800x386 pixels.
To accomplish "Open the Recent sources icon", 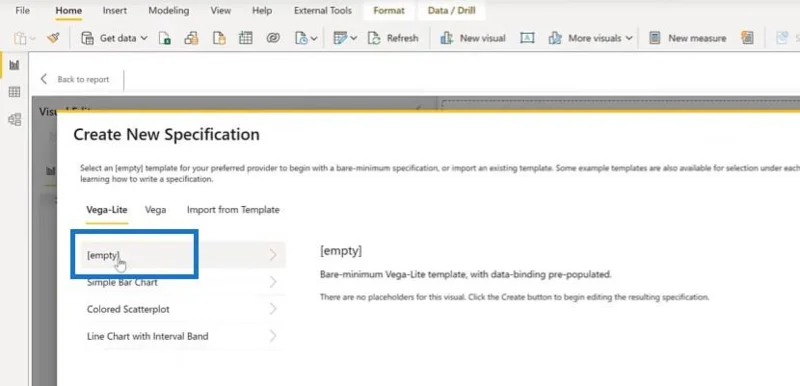I will tap(302, 38).
